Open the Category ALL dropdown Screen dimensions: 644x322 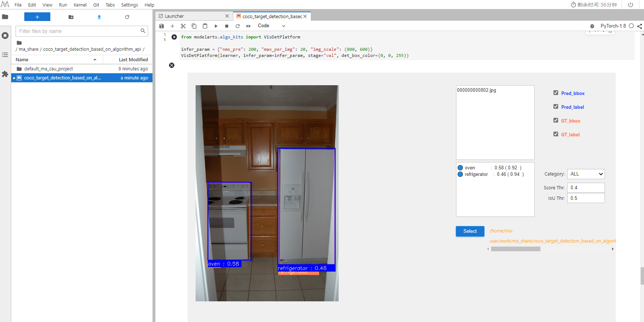[x=586, y=174]
